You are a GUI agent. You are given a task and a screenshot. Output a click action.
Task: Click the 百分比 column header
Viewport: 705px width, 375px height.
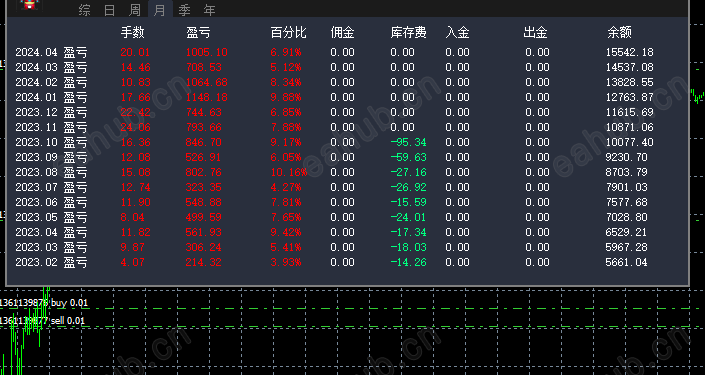tap(288, 32)
